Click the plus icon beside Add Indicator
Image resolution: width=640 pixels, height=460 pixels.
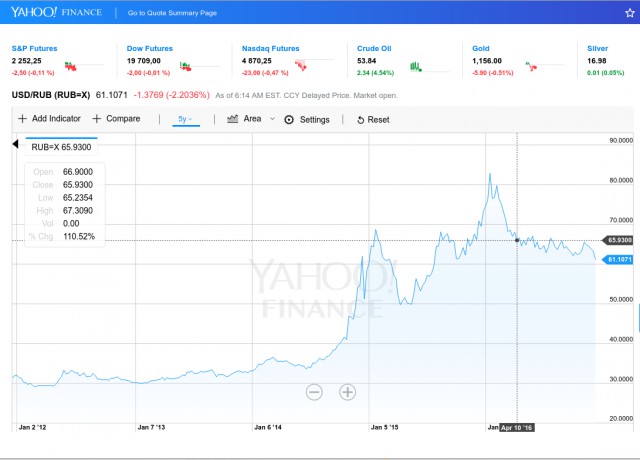click(22, 119)
